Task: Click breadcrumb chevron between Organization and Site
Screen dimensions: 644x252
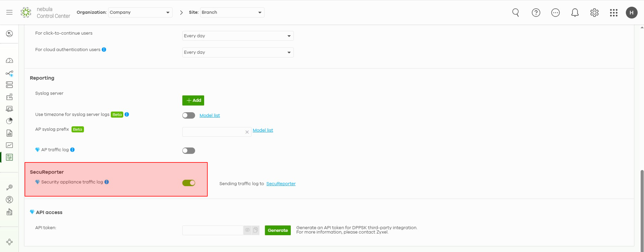Action: [x=181, y=13]
